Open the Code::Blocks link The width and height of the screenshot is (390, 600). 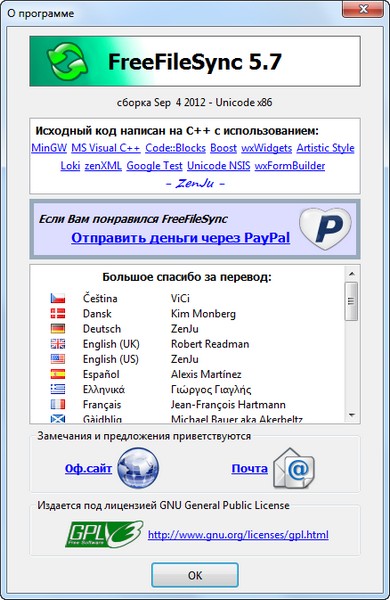tap(175, 148)
